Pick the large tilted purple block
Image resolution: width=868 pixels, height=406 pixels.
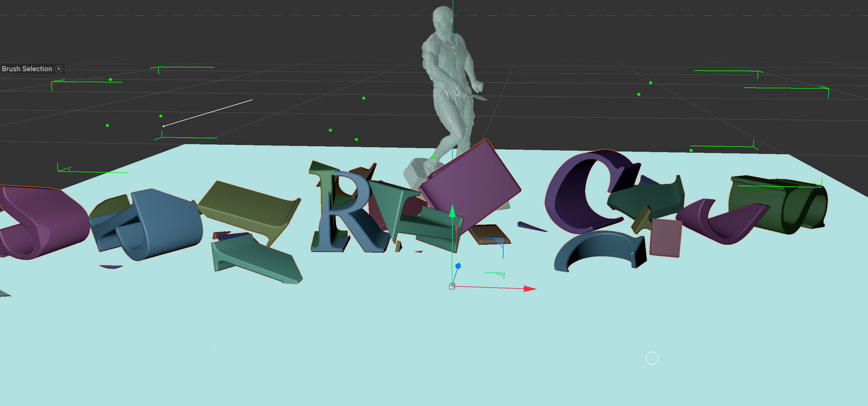[471, 185]
